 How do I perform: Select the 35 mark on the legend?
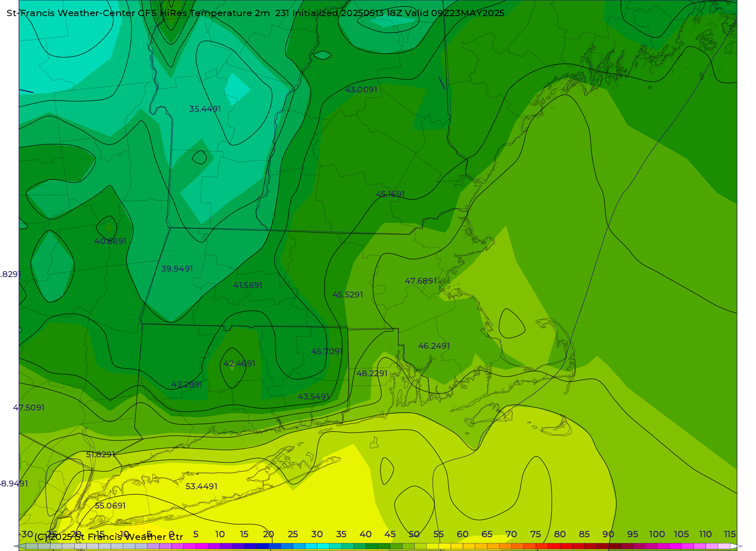tap(341, 534)
